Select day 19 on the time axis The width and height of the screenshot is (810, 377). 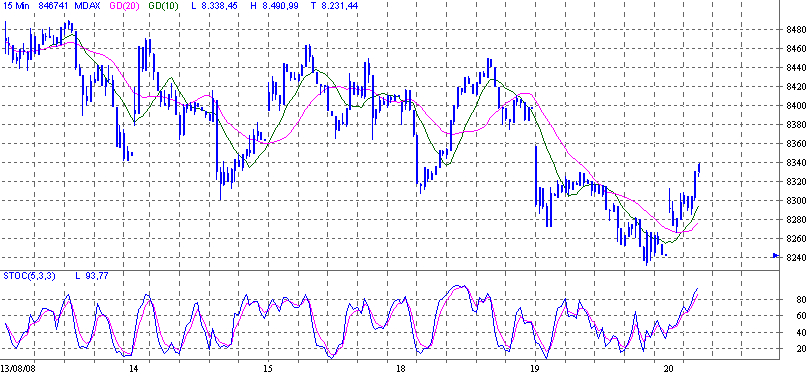point(535,369)
